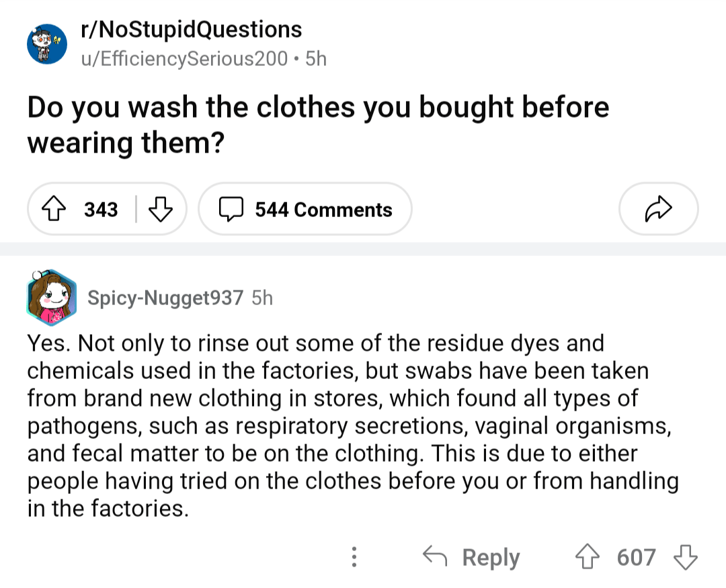Reply to Spicy-Nugget937's comment
The image size is (726, 588).
pyautogui.click(x=490, y=557)
